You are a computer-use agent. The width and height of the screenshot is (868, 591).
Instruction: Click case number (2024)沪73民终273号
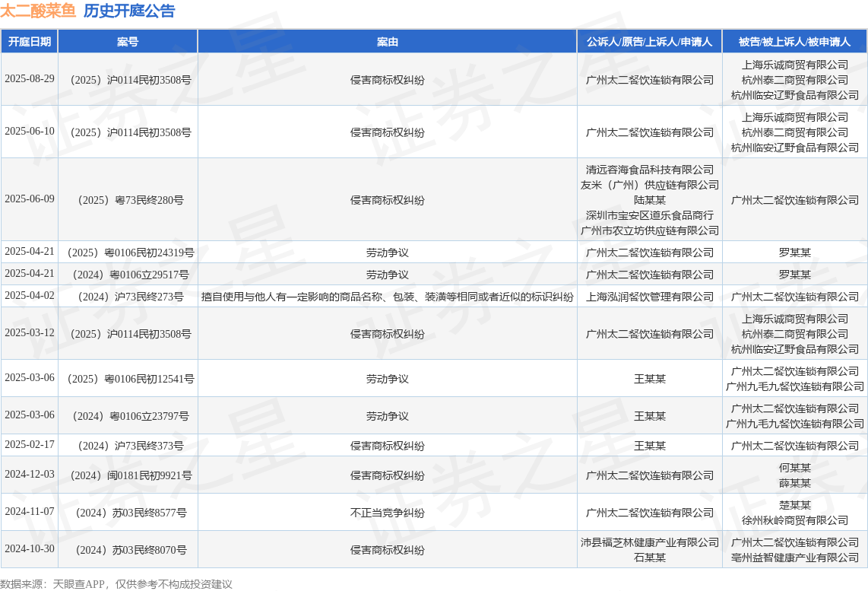click(131, 297)
